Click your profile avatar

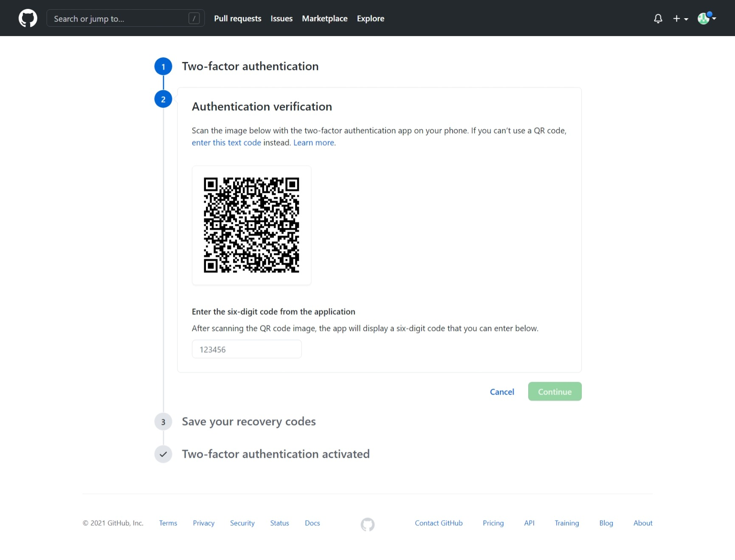pos(704,18)
